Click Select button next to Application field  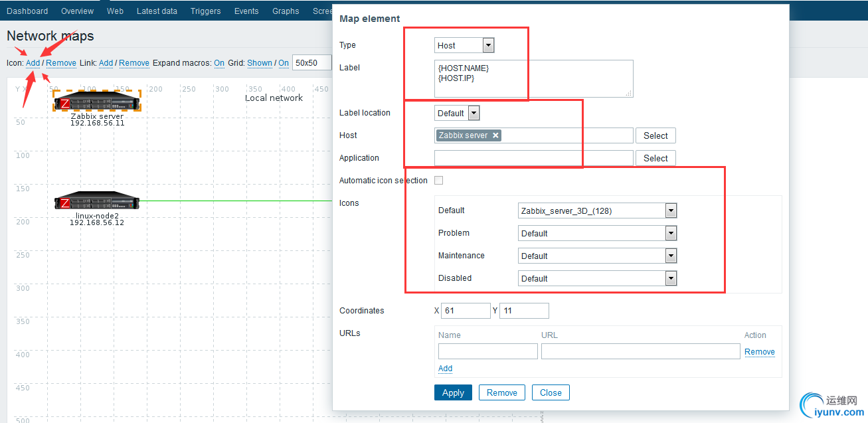(x=655, y=158)
